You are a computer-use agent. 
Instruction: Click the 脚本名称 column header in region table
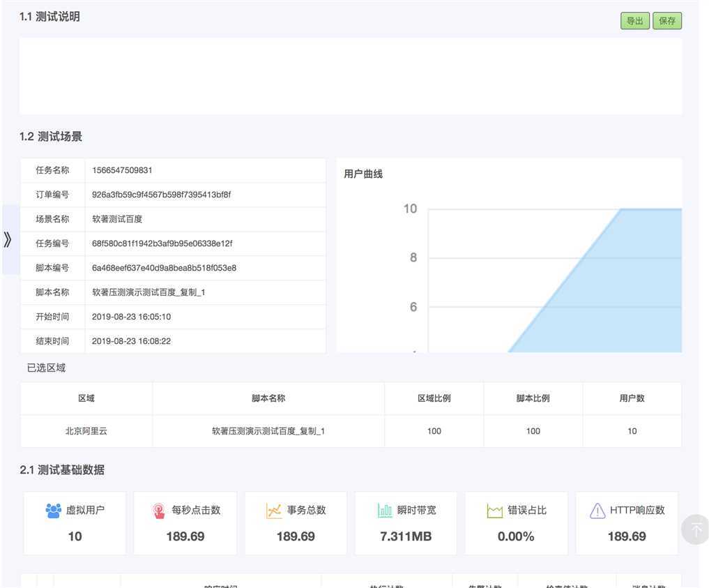pos(268,398)
